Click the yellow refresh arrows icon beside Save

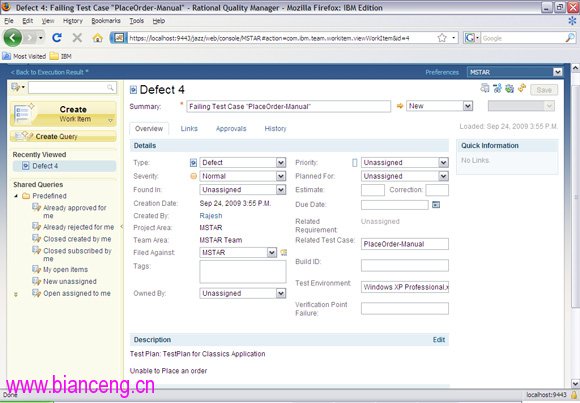[522, 88]
